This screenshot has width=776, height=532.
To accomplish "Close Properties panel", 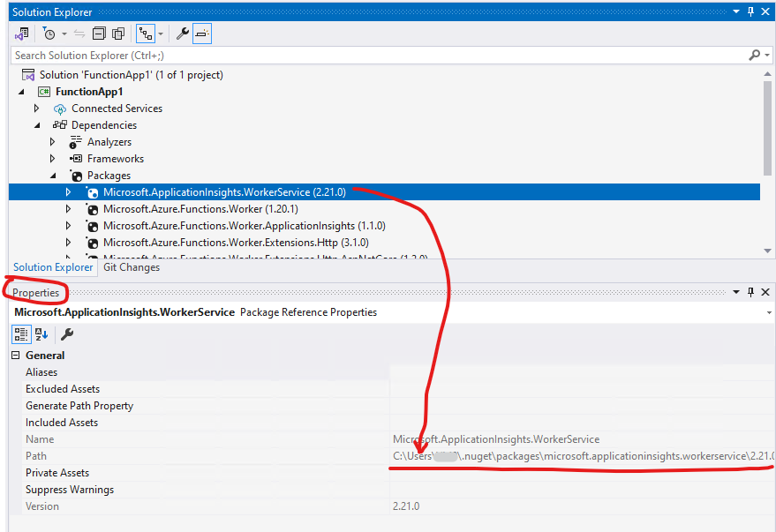I will (x=765, y=292).
